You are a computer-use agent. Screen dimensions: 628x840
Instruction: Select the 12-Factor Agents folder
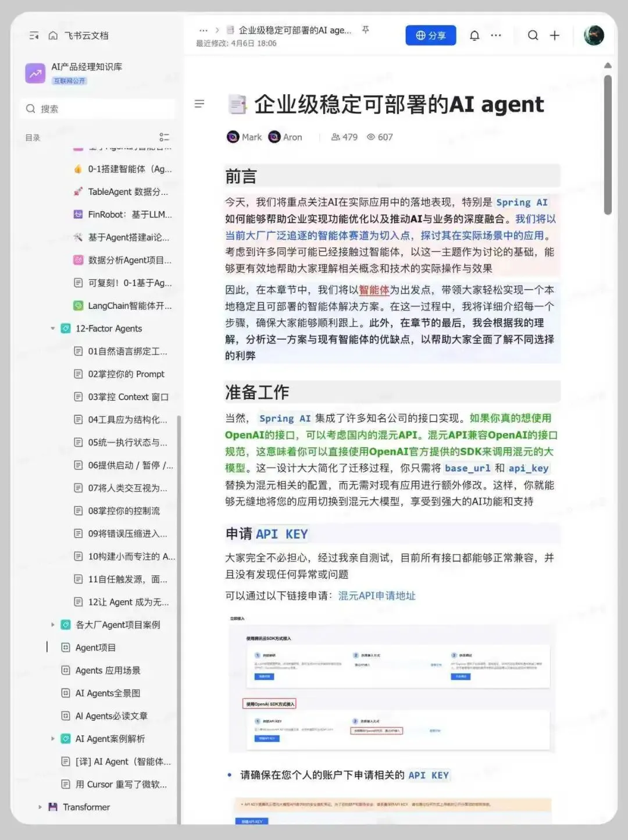click(102, 329)
